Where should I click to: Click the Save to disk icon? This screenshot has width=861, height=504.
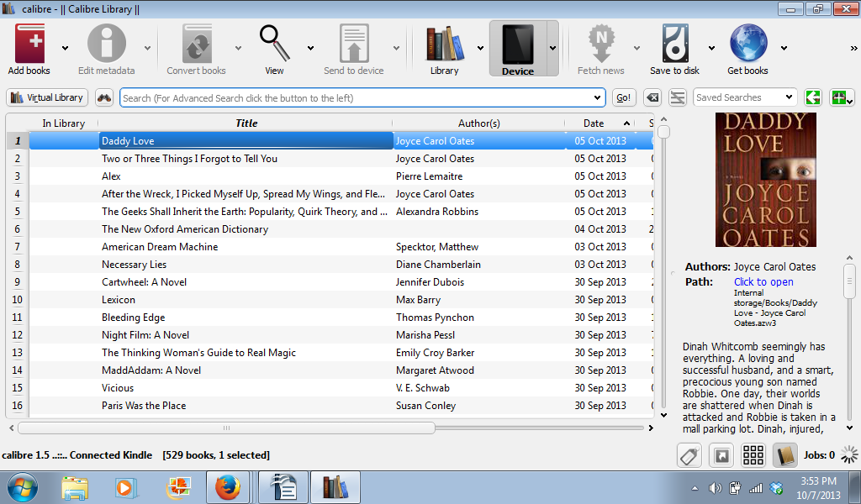click(x=675, y=44)
